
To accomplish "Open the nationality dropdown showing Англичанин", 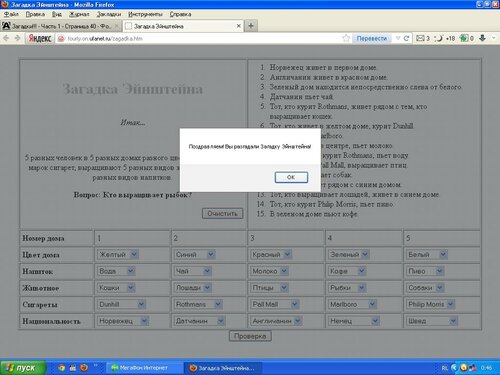I will 277,321.
